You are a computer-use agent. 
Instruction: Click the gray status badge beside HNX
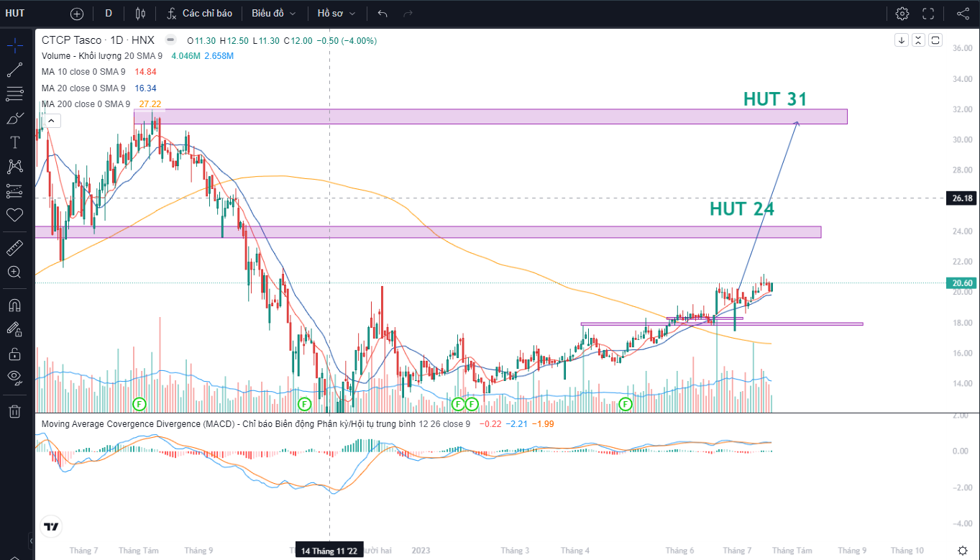(x=170, y=40)
